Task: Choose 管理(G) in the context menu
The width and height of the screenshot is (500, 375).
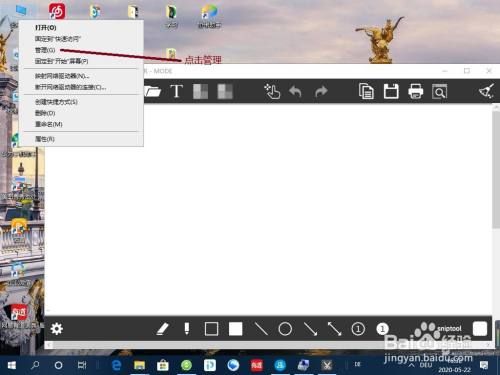Action: [45, 50]
